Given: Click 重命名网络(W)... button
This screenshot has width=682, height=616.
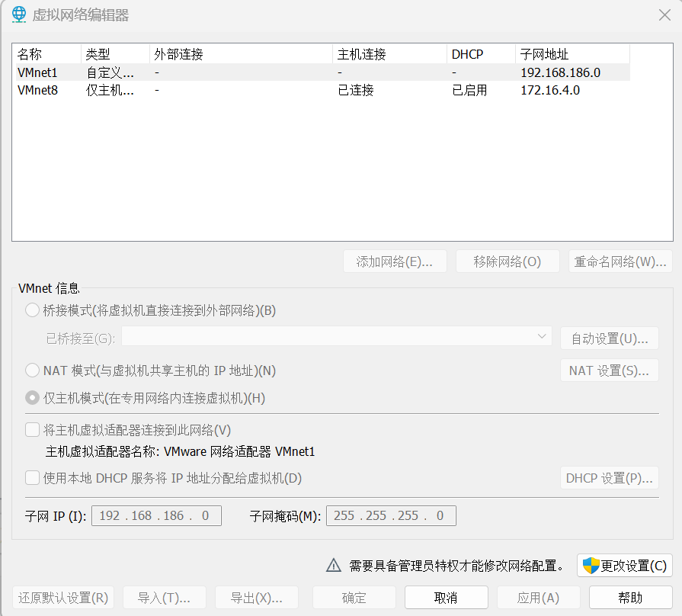Looking at the screenshot, I should (x=621, y=261).
